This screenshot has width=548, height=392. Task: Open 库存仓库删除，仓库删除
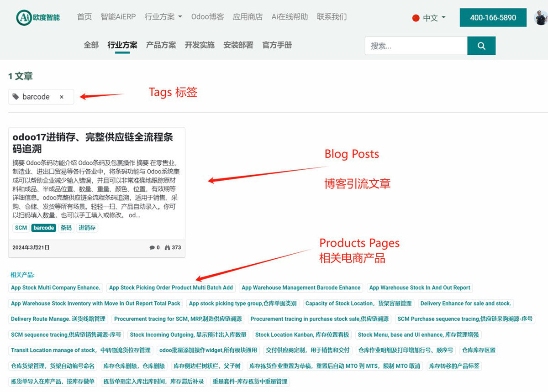pyautogui.click(x=134, y=366)
